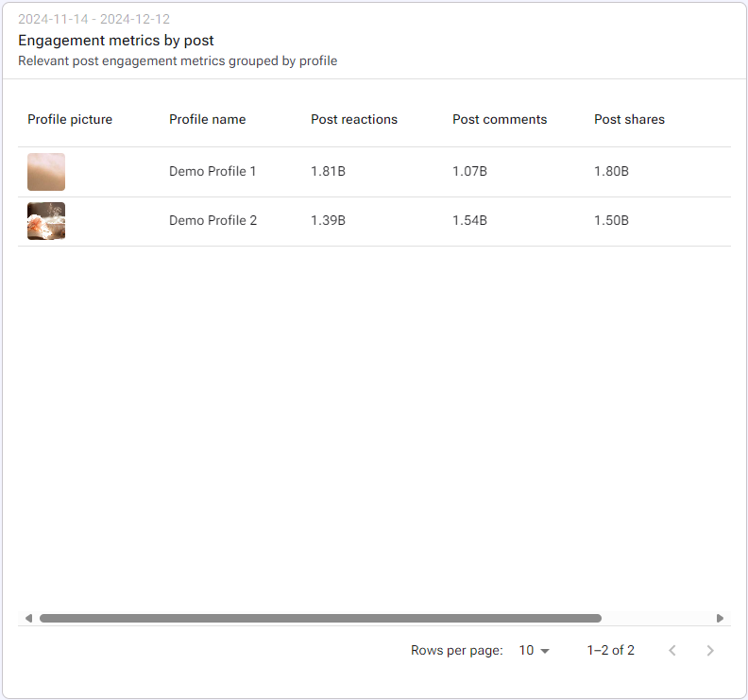This screenshot has height=700, width=748.
Task: Go to next page chevron
Action: click(710, 650)
